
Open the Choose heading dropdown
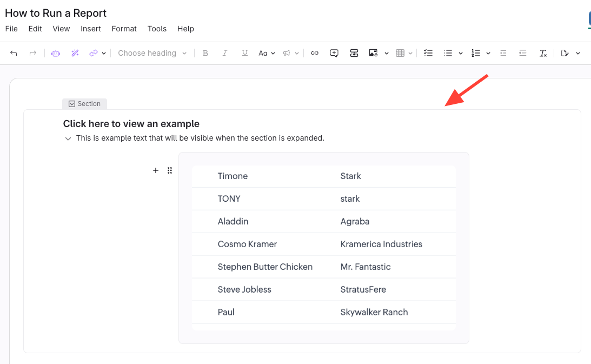coord(152,53)
